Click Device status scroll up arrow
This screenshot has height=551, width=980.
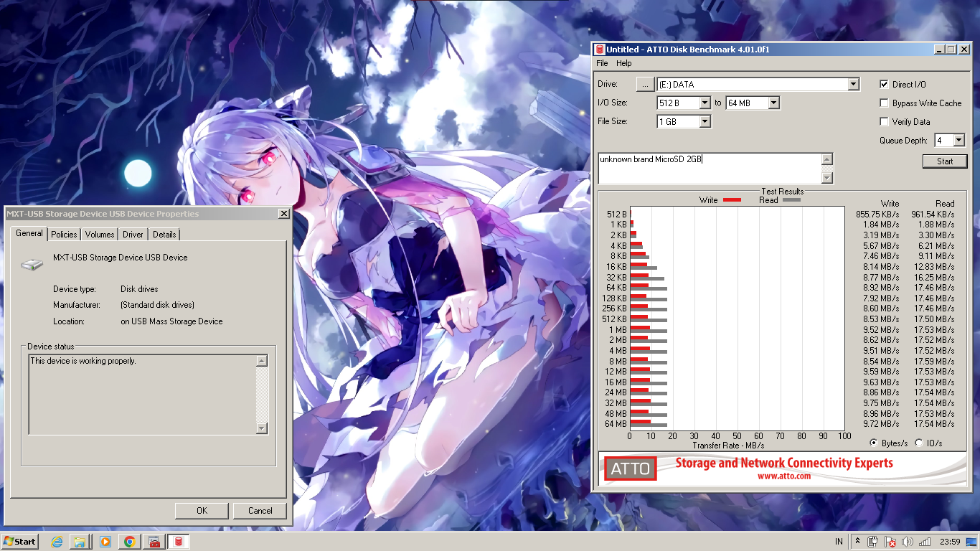point(261,361)
